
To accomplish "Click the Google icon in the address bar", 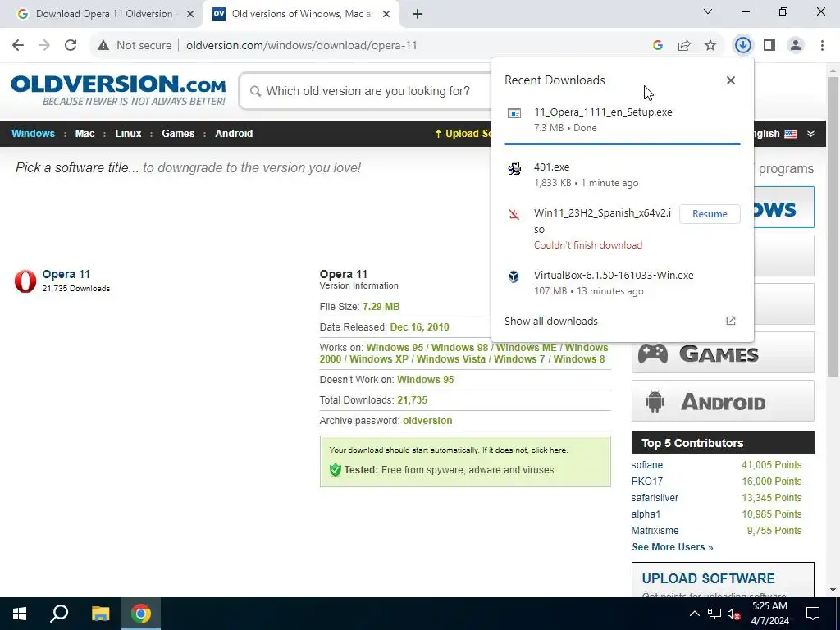I will point(658,46).
